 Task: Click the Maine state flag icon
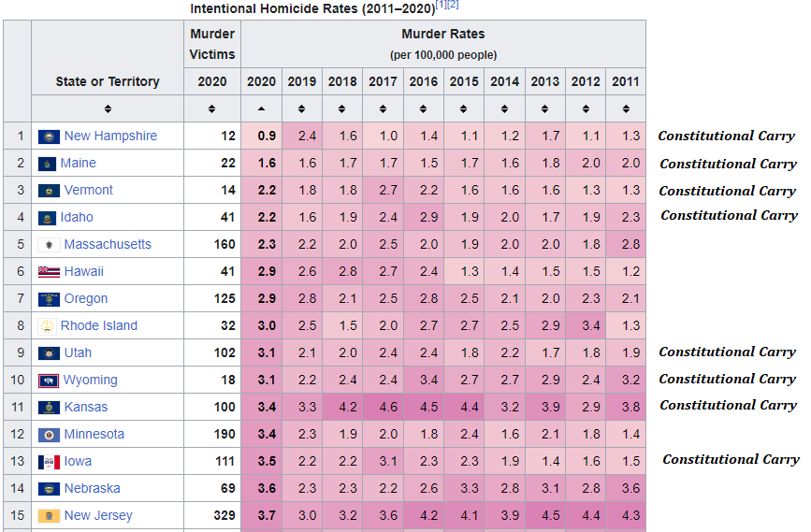pyautogui.click(x=47, y=164)
